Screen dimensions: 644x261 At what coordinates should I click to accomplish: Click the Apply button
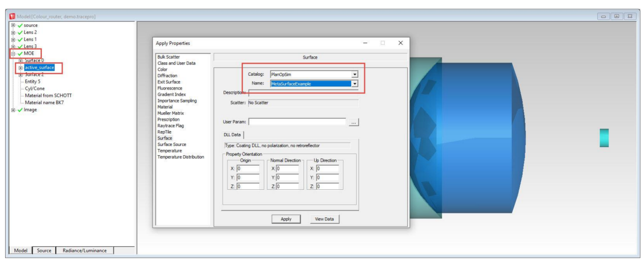[286, 219]
